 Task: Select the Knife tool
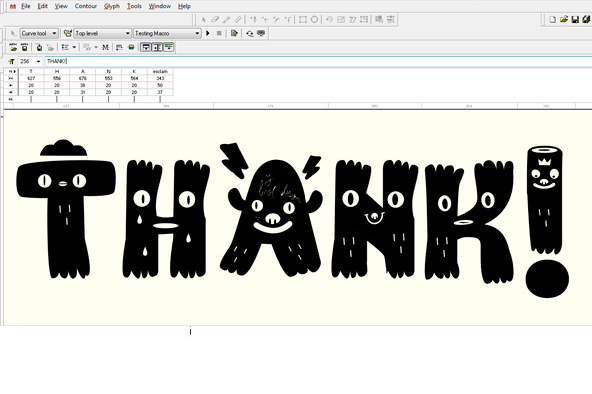(227, 20)
